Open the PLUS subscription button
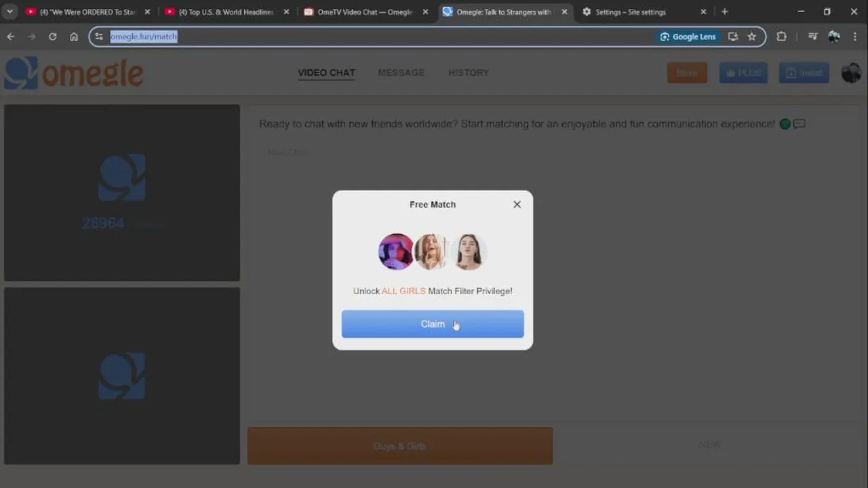This screenshot has width=868, height=488. click(x=743, y=73)
